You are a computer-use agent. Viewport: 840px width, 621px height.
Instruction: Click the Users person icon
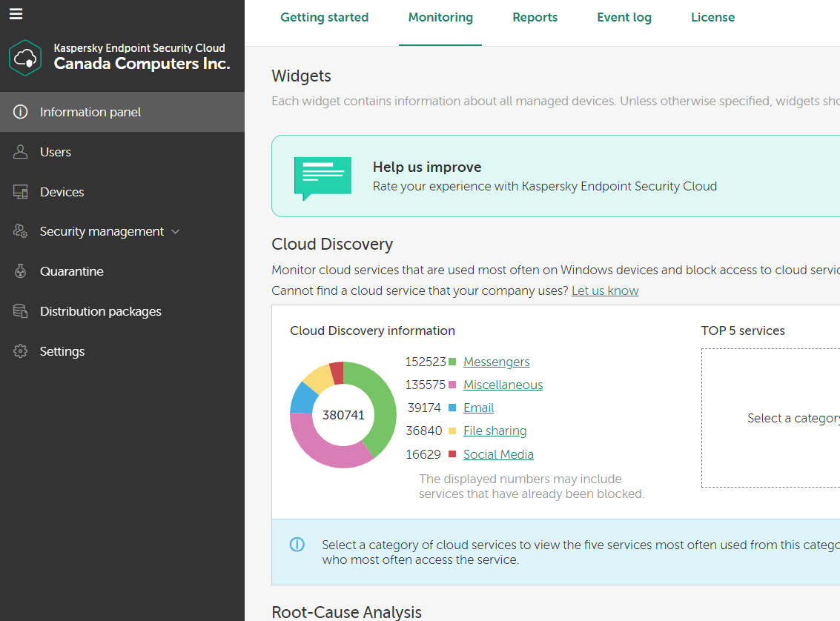[21, 152]
